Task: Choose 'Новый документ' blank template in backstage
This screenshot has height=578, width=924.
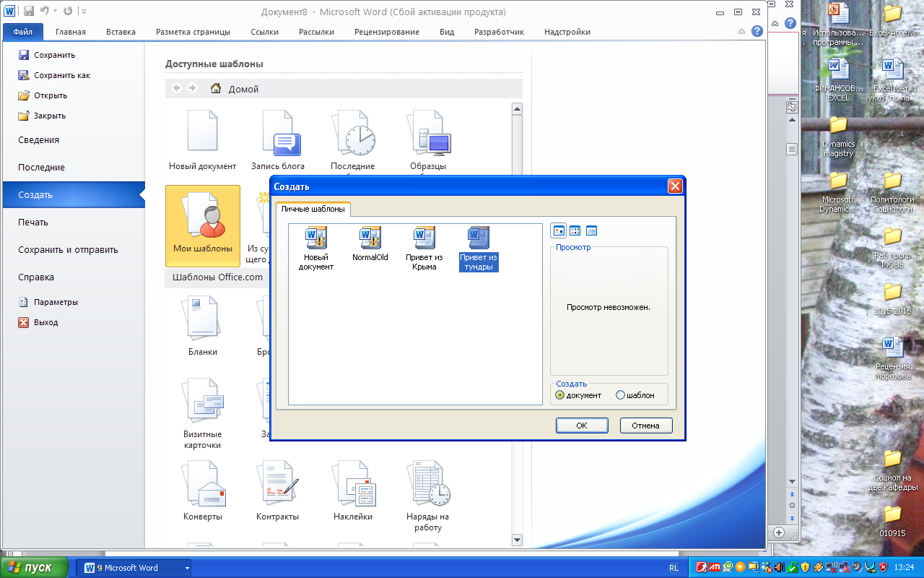Action: point(202,140)
